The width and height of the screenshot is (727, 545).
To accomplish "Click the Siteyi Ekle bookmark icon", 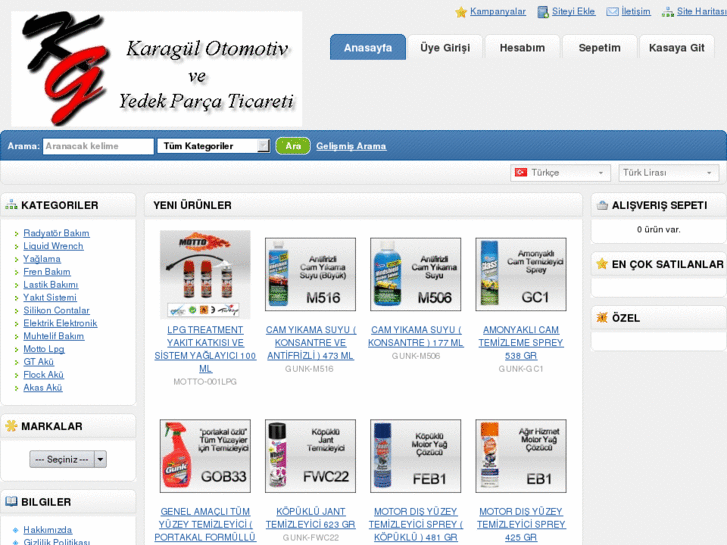I will point(543,12).
